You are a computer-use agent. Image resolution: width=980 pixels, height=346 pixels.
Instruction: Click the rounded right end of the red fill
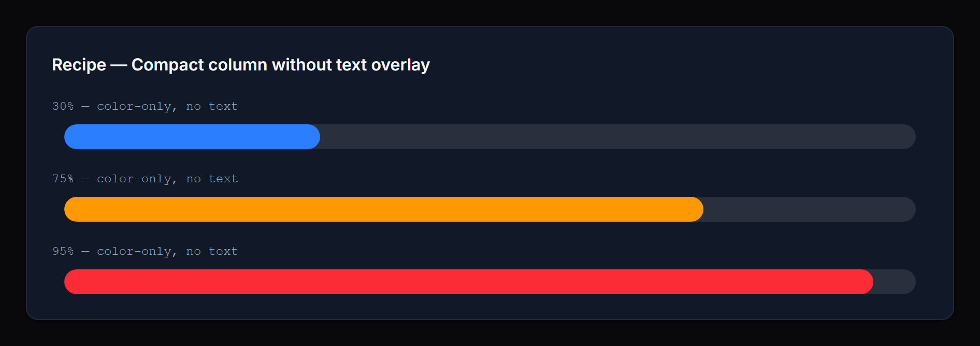(867, 282)
